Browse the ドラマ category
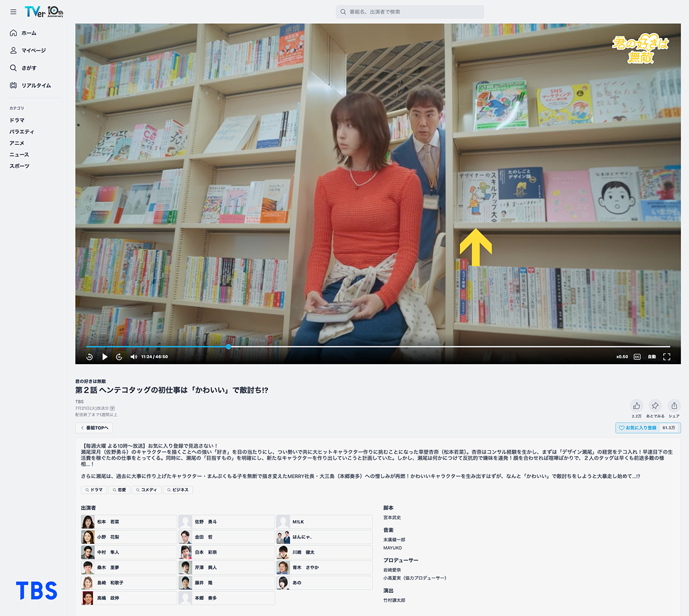The width and height of the screenshot is (689, 616). [17, 121]
